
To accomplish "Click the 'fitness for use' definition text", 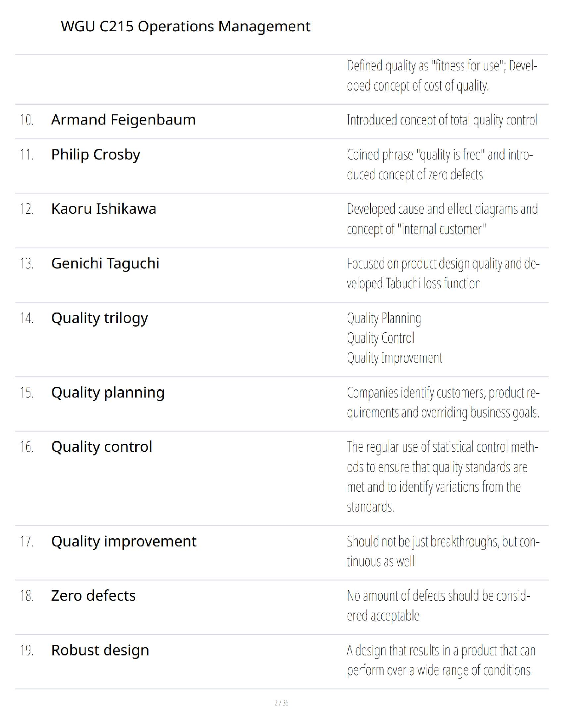I will tap(442, 76).
